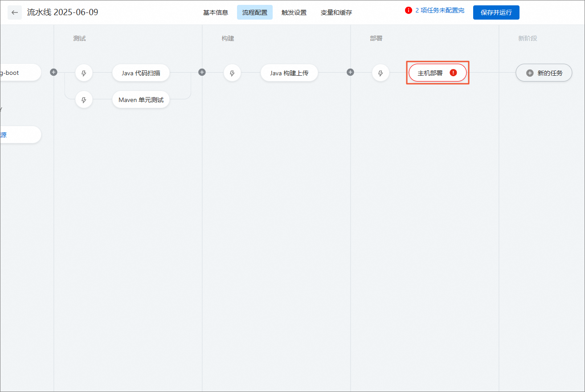Screen dimensions: 585x392
Task: Open the 主机部署 task node
Action: (438, 73)
